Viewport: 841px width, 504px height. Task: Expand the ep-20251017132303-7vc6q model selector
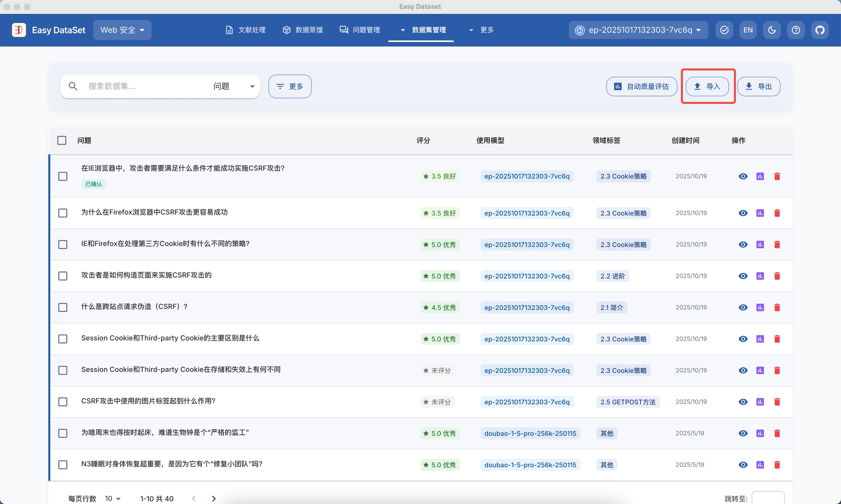click(x=638, y=30)
